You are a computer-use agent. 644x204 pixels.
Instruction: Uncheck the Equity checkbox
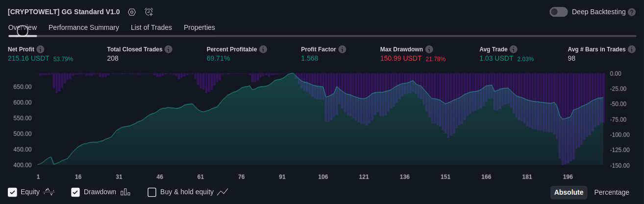13,192
